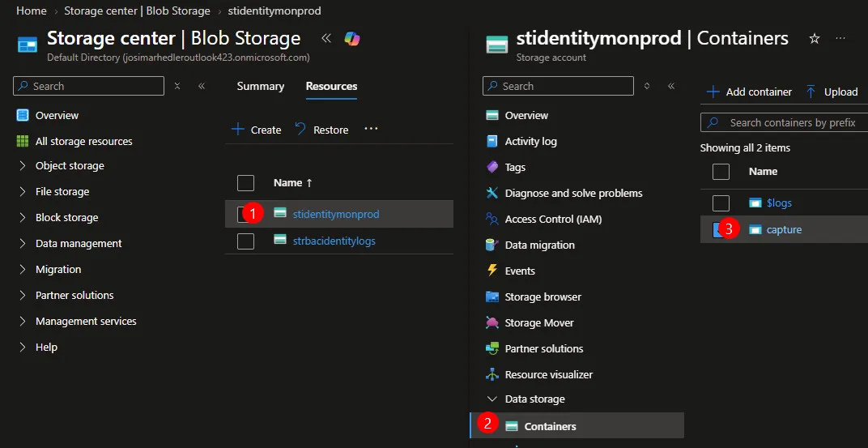
Task: Focus stidentitymonprod menu search box
Action: click(558, 86)
